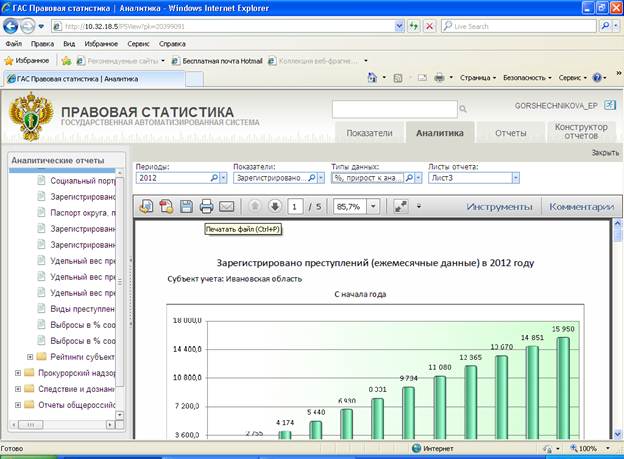Image resolution: width=624 pixels, height=459 pixels.
Task: Click the IE Help question mark icon
Action: click(597, 78)
